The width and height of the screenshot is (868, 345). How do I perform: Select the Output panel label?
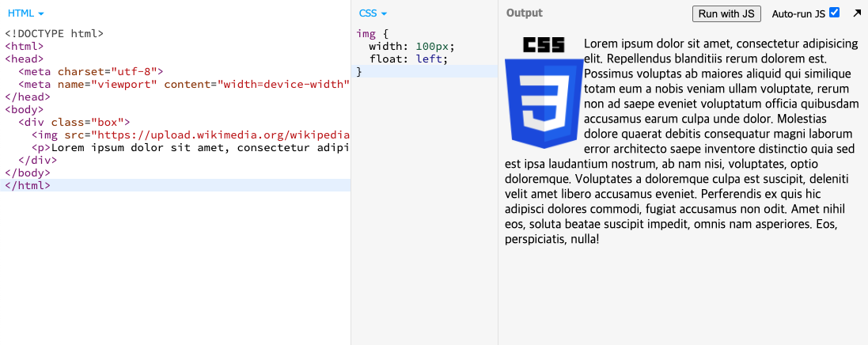(x=525, y=13)
